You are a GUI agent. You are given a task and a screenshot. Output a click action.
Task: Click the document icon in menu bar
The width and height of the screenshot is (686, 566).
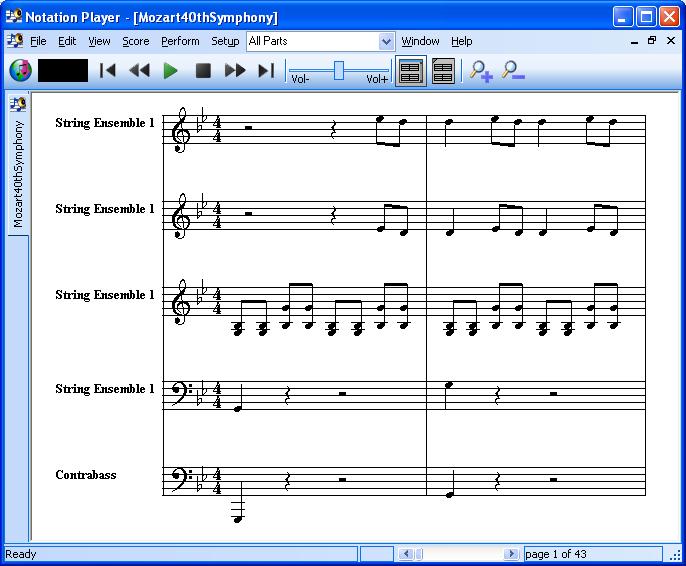pyautogui.click(x=16, y=41)
